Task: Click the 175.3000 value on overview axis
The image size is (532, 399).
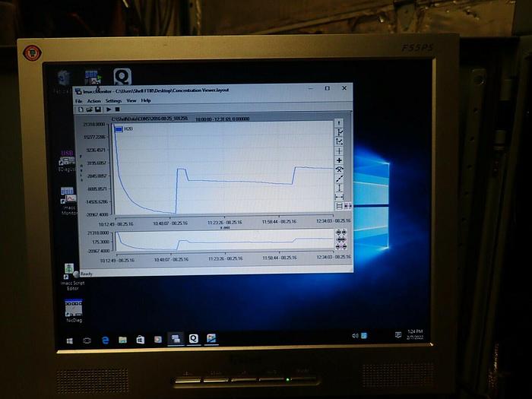Action: tap(101, 242)
